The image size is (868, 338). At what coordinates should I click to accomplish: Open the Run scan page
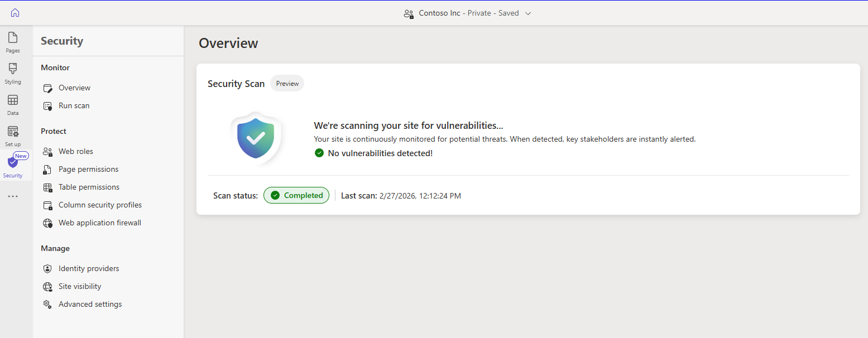tap(73, 105)
